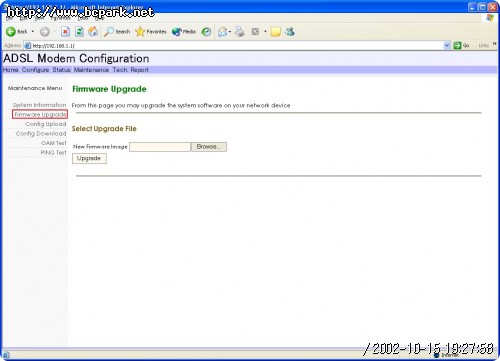Screen dimensions: 500x361
Task: Show browsing History with the clock icon
Action: click(x=207, y=32)
